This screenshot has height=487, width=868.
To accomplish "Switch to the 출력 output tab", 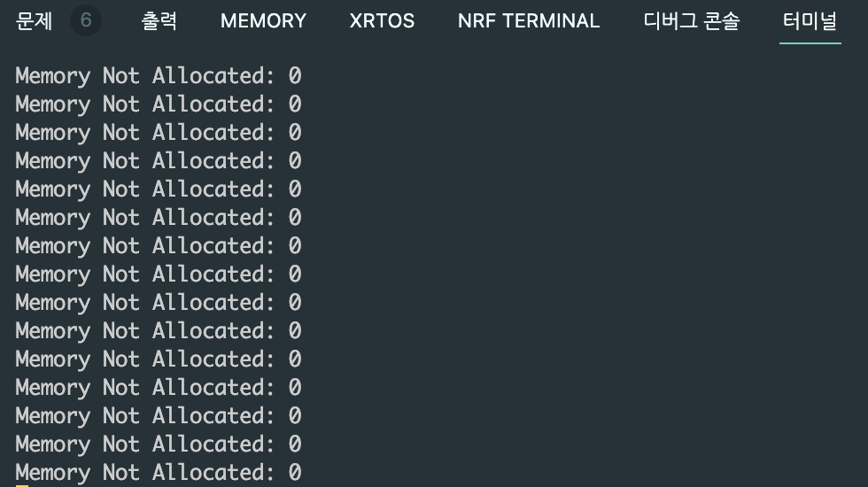I will tap(159, 21).
